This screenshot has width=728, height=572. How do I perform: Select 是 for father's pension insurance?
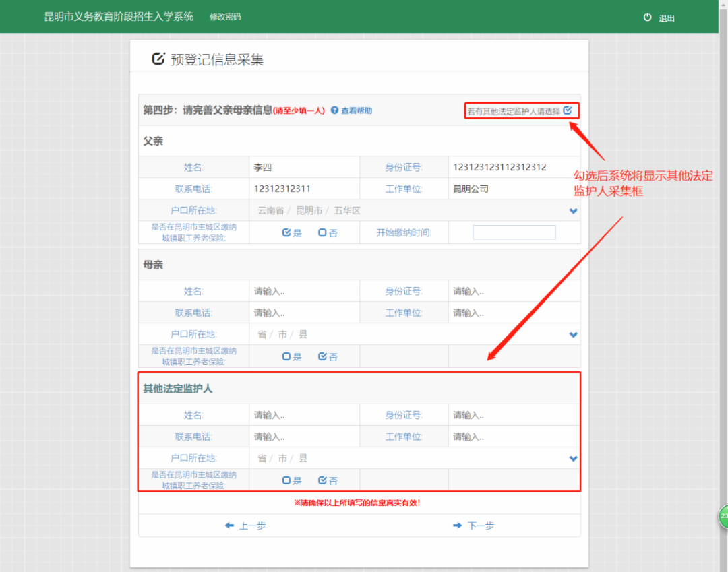pos(286,232)
